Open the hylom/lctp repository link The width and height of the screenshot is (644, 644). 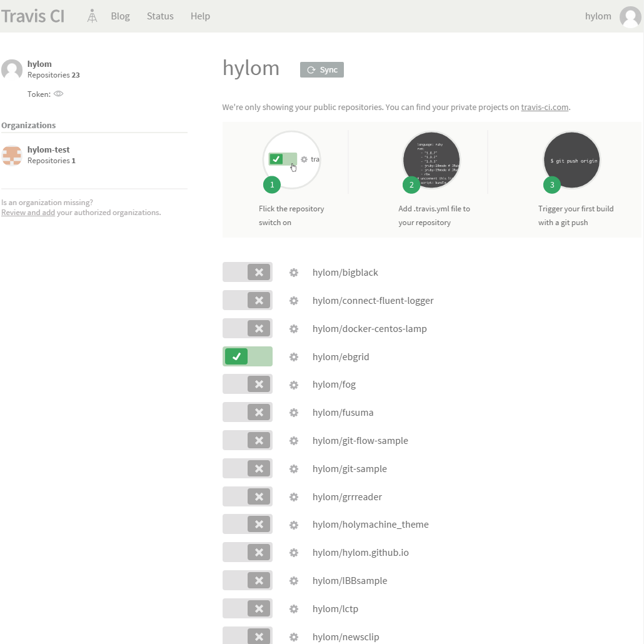tap(335, 609)
